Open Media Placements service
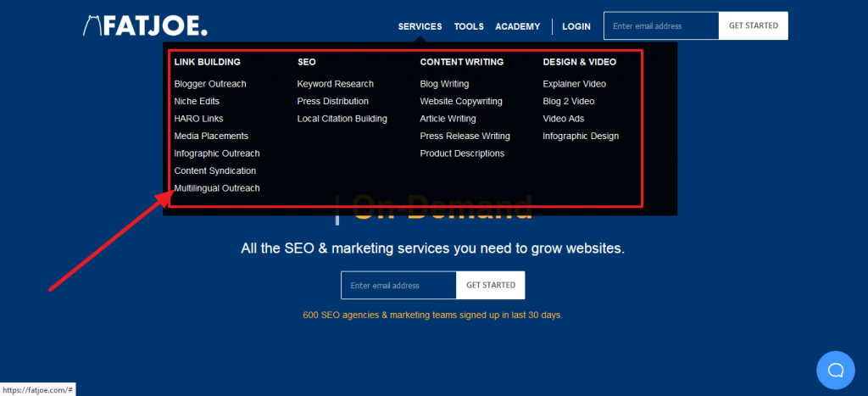 [x=211, y=136]
